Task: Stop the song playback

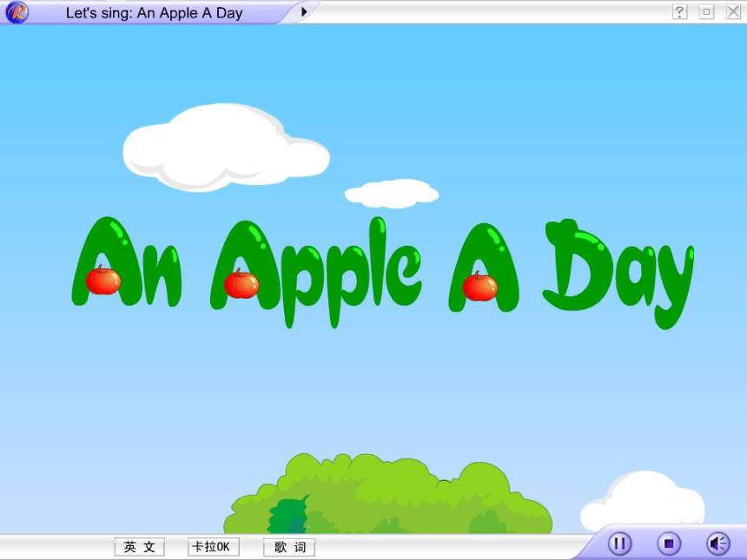Action: click(x=670, y=544)
